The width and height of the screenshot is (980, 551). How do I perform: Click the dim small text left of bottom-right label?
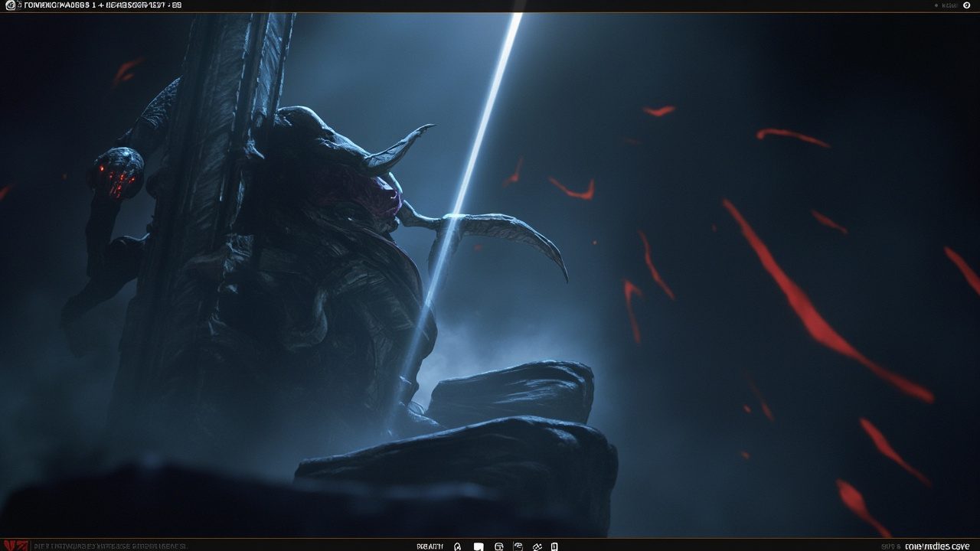click(x=890, y=546)
